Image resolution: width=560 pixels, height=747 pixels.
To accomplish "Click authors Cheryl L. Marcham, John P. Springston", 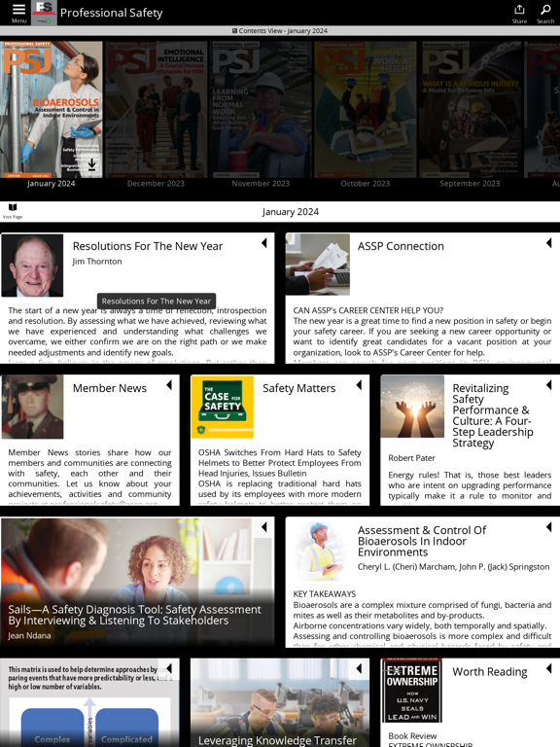I will tap(453, 567).
